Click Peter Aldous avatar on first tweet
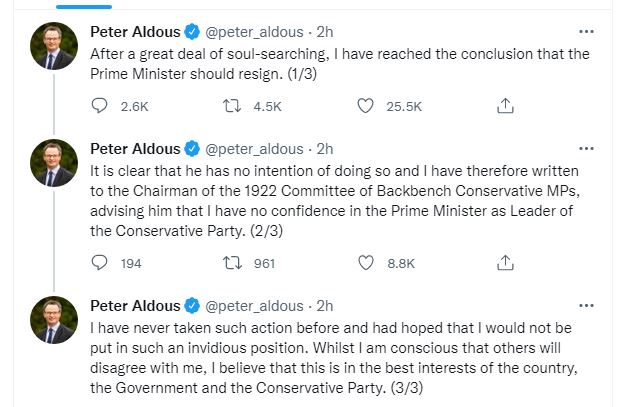The width and height of the screenshot is (626, 407). pos(53,46)
